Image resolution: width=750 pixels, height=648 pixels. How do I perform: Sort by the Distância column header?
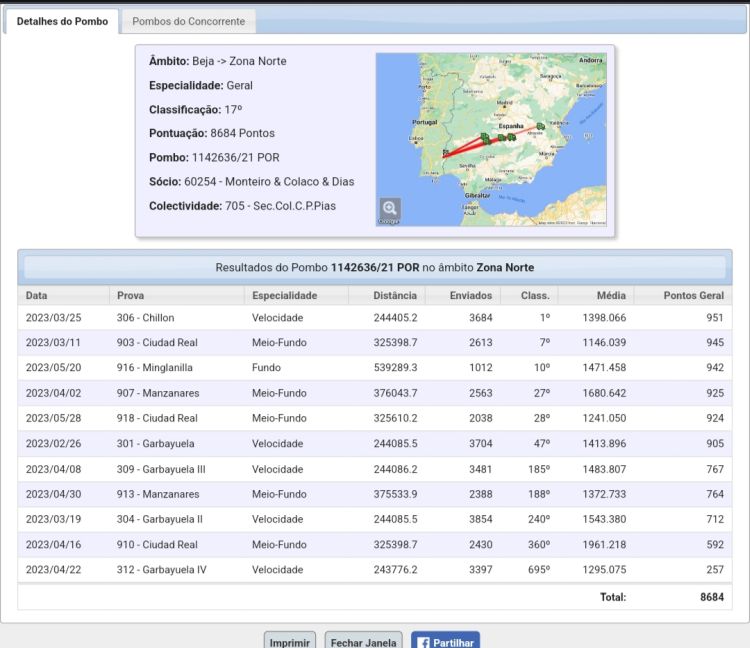click(395, 296)
